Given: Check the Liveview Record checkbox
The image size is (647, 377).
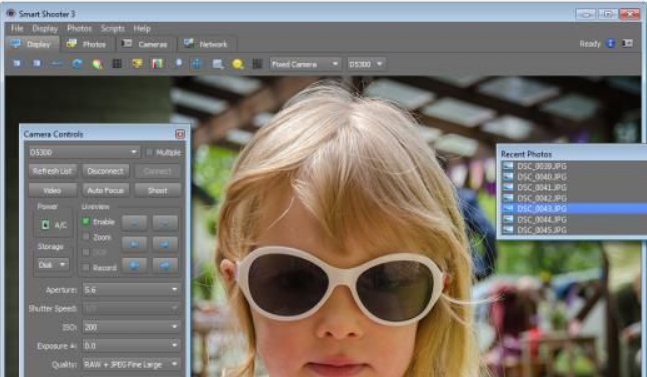Looking at the screenshot, I should 86,268.
